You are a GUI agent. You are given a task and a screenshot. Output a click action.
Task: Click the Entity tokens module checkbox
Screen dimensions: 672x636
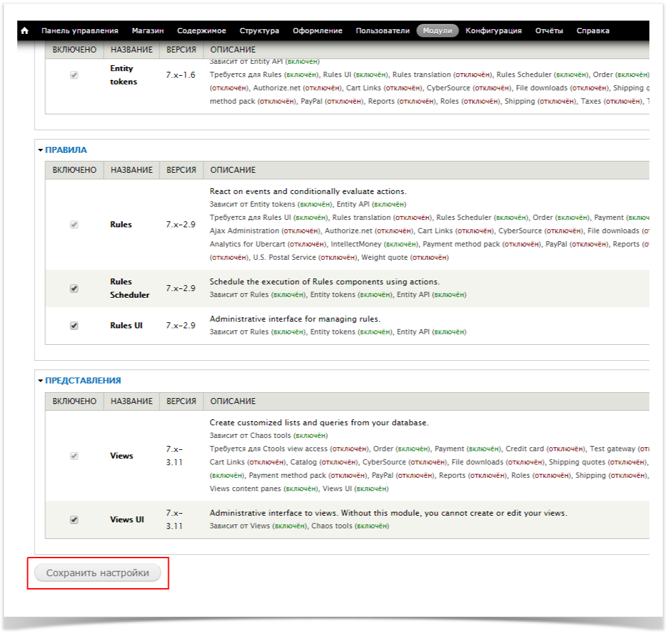(x=74, y=75)
